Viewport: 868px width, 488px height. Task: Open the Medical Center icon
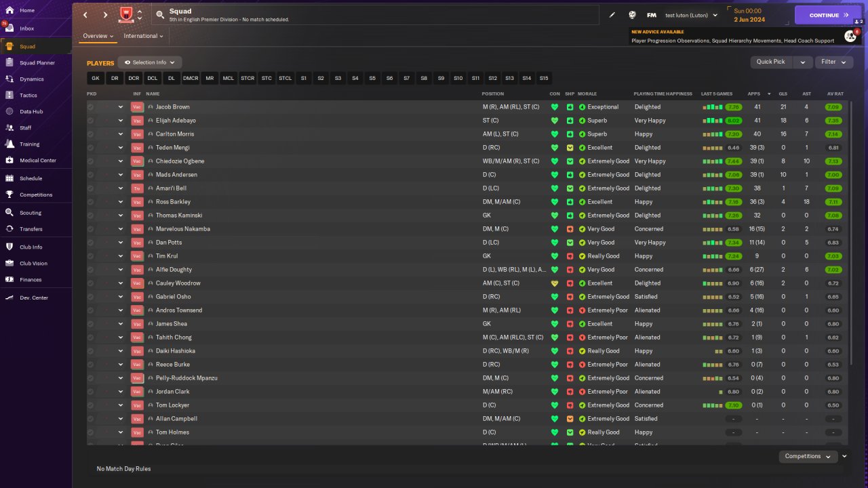[x=9, y=160]
